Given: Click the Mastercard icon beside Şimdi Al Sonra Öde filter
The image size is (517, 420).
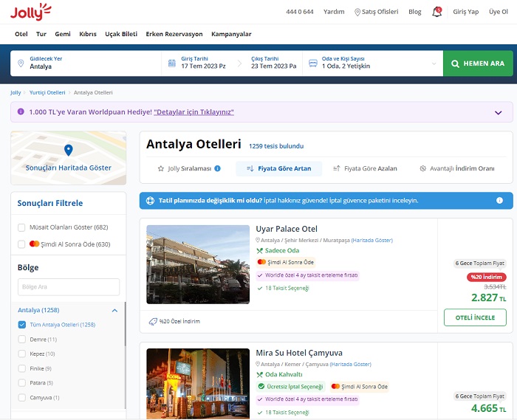Looking at the screenshot, I should tap(34, 244).
